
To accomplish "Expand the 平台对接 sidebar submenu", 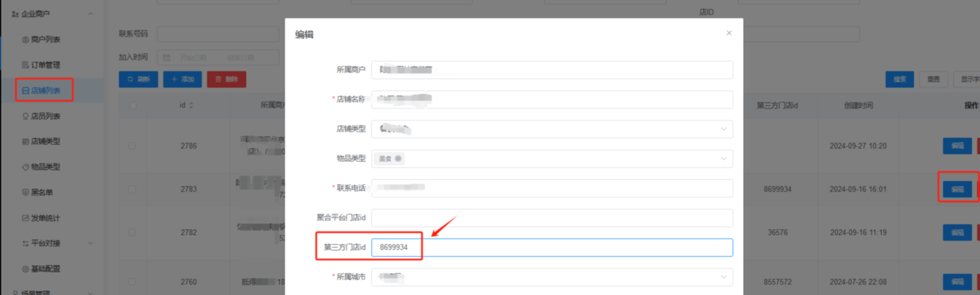I will click(x=57, y=243).
